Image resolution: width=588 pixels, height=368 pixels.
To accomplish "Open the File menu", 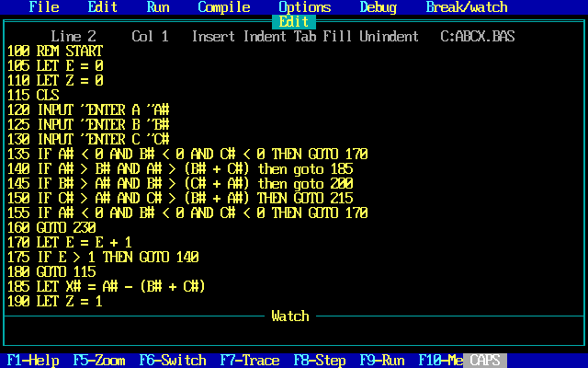I will click(43, 7).
